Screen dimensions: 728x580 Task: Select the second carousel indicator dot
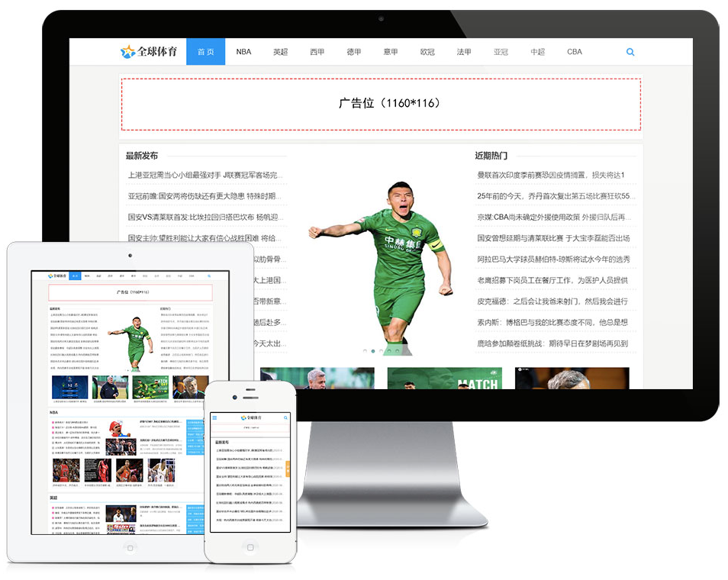(372, 351)
